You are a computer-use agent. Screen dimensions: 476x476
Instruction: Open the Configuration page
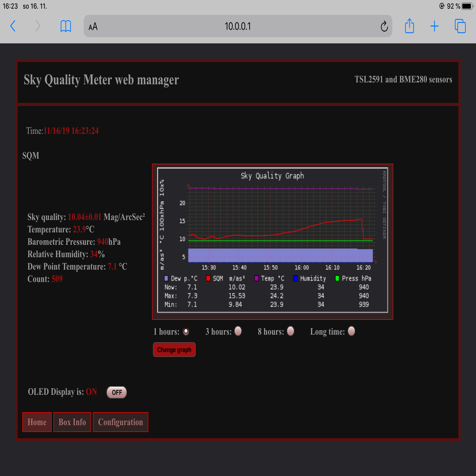120,422
